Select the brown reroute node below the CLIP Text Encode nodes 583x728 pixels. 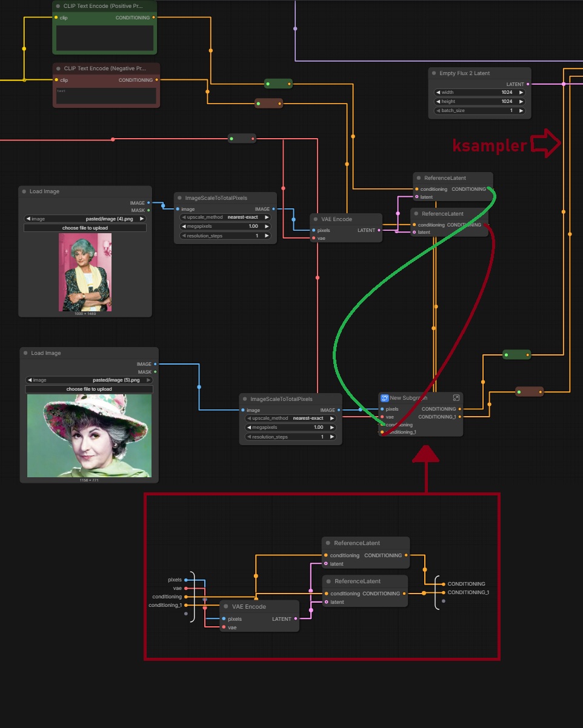(x=268, y=104)
